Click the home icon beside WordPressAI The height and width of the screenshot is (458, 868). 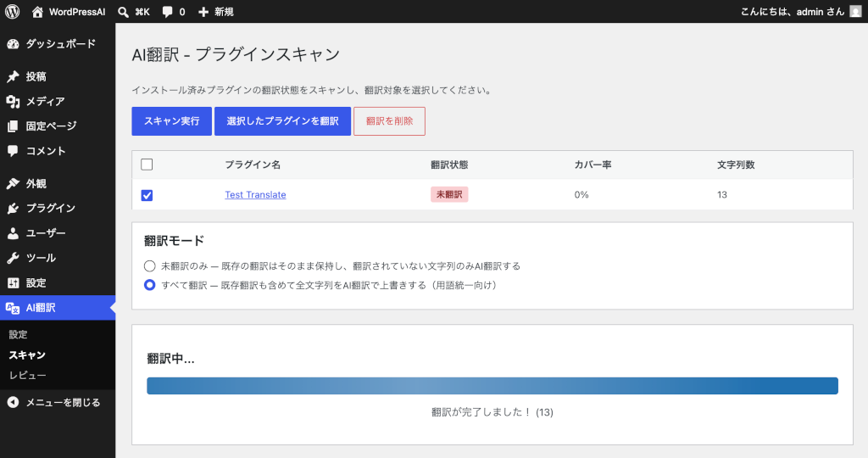click(x=37, y=12)
